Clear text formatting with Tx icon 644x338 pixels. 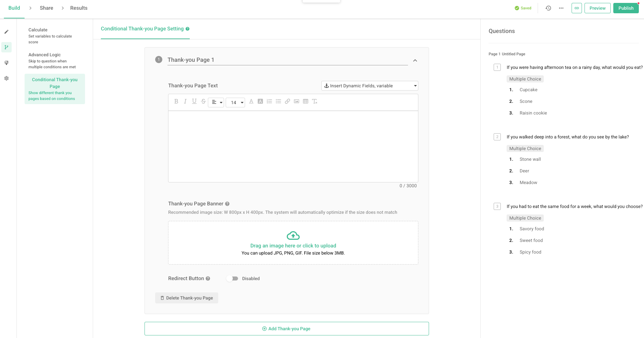315,101
